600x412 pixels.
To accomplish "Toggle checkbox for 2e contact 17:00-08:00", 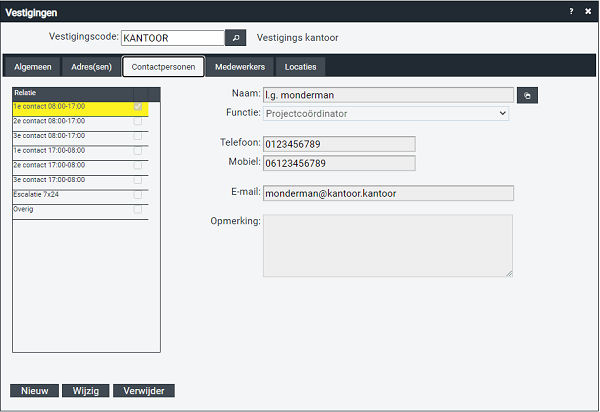I will 138,165.
